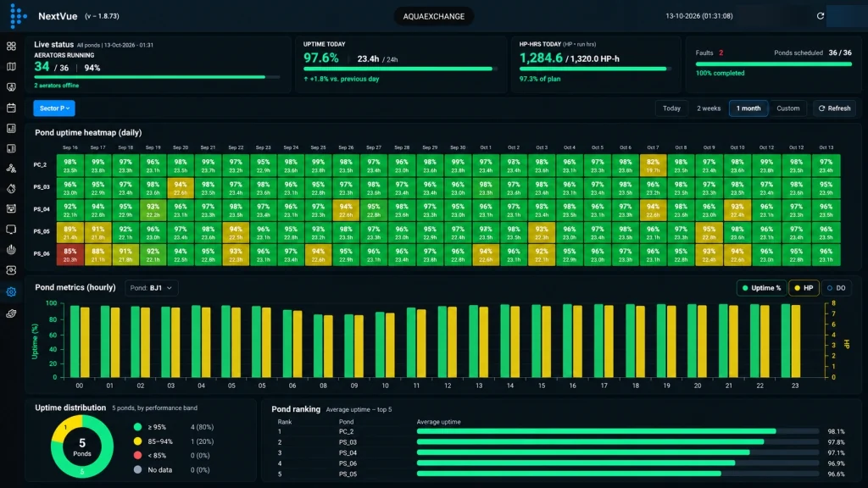The height and width of the screenshot is (488, 868).
Task: Open the Pond: BJ1 selector dropdown
Action: click(151, 288)
